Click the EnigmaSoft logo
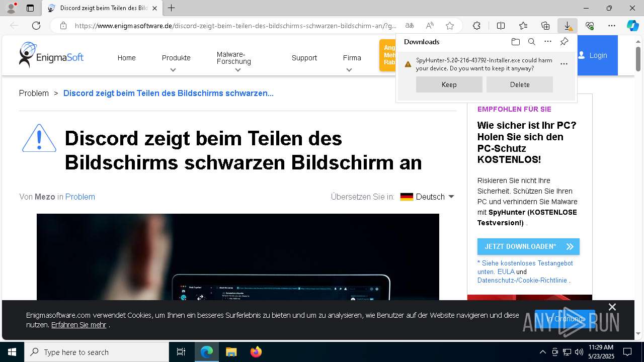 pyautogui.click(x=51, y=55)
